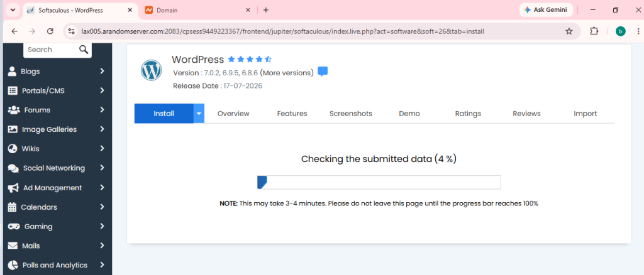Expand the Polls and Analytics chevron
The width and height of the screenshot is (644, 275).
point(103,265)
